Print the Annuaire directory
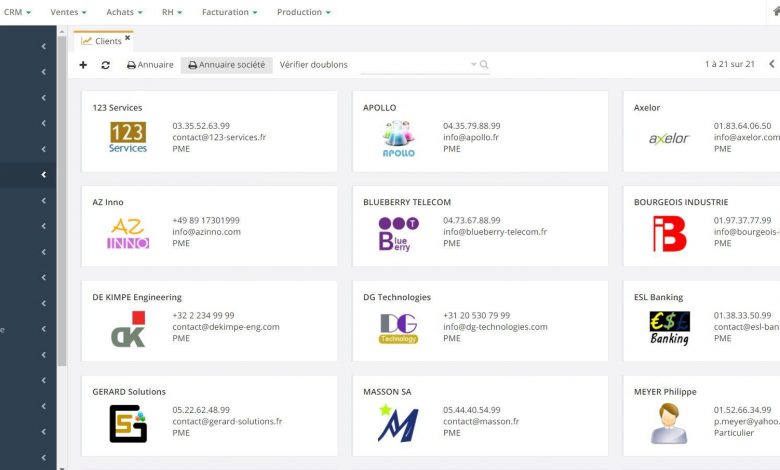 tap(150, 65)
